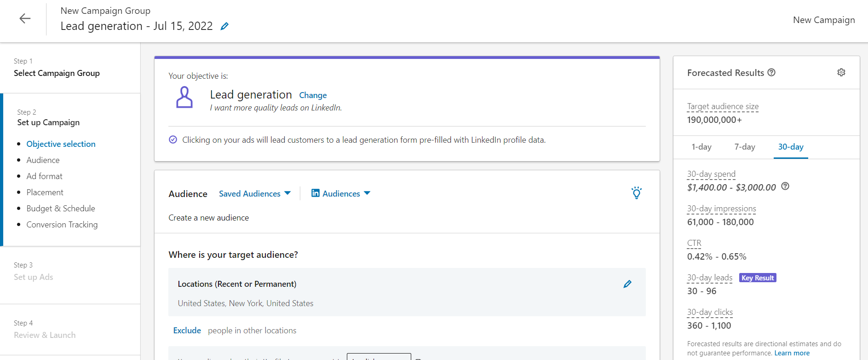Switch to the 1-day forecast tab
The width and height of the screenshot is (868, 360).
point(701,147)
